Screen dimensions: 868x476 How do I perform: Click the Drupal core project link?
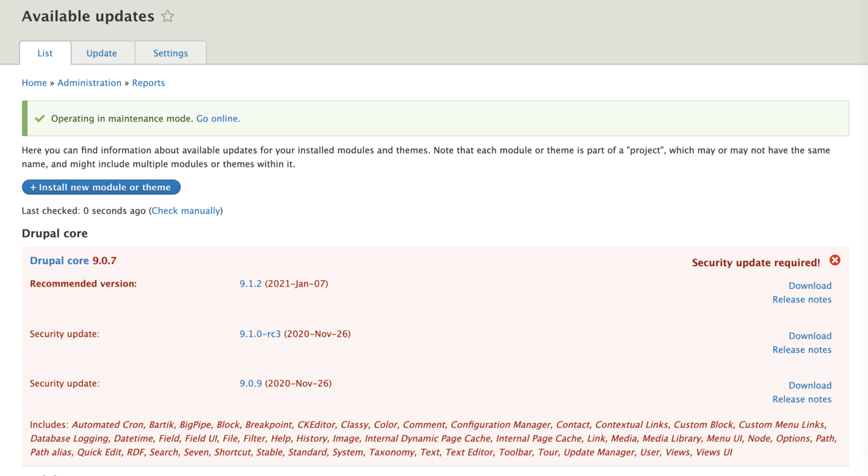coord(59,261)
